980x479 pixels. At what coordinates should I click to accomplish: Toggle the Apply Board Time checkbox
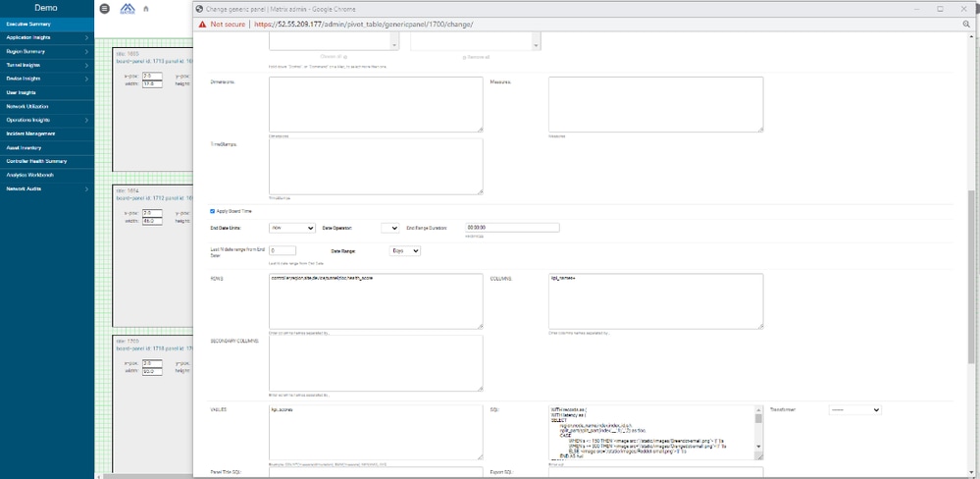[213, 211]
